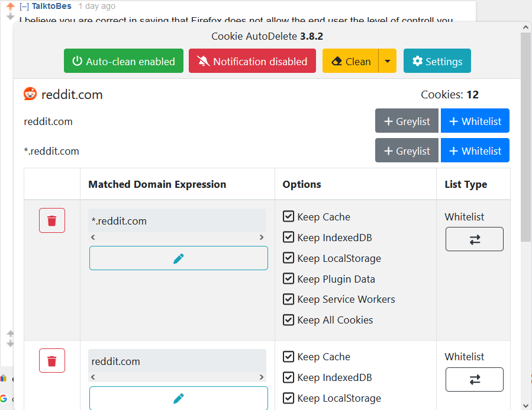Image resolution: width=532 pixels, height=410 pixels.
Task: Add *.reddit.com to Whitelist
Action: point(475,150)
